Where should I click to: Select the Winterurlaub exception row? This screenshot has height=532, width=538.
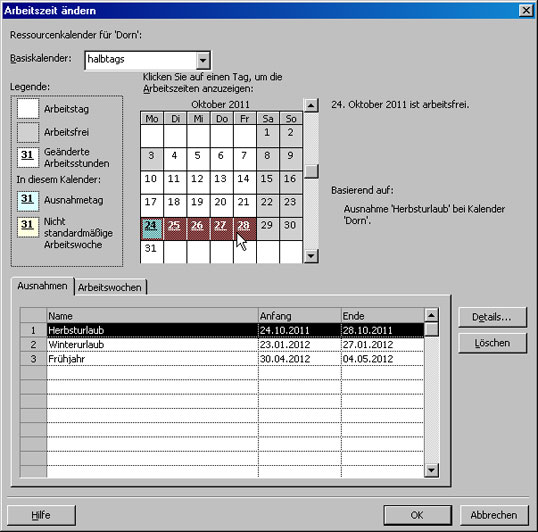222,344
